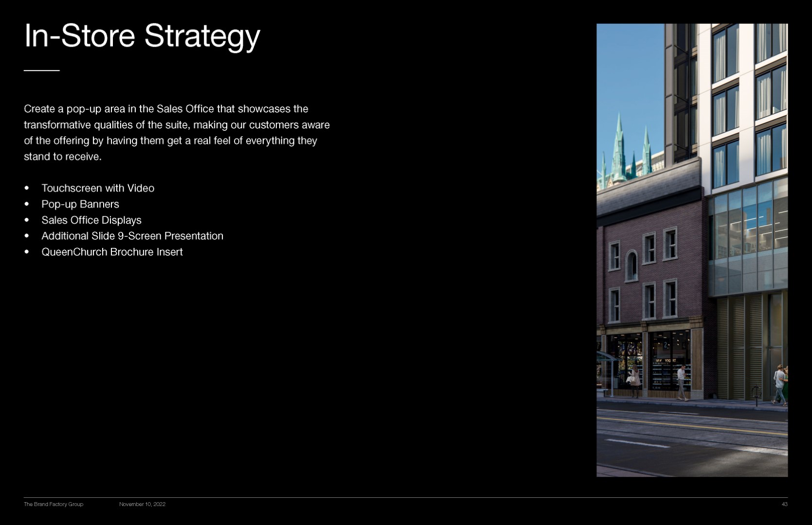
Task: Click the bullet dot next to "Pop-up Banners"
Action: coord(27,204)
